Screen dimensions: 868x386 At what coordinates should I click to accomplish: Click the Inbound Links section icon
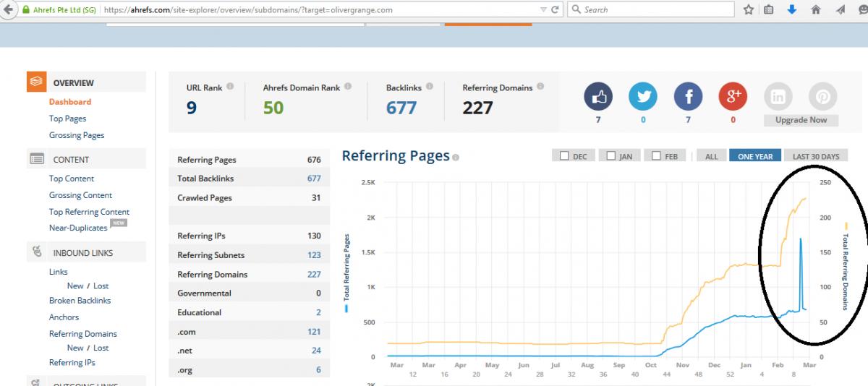click(x=37, y=252)
